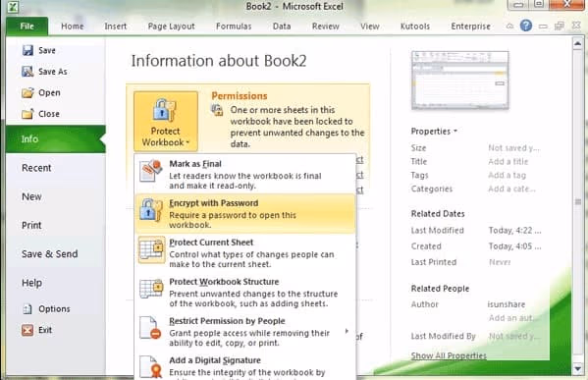Image resolution: width=588 pixels, height=380 pixels.
Task: Open the Review tab
Action: click(326, 27)
